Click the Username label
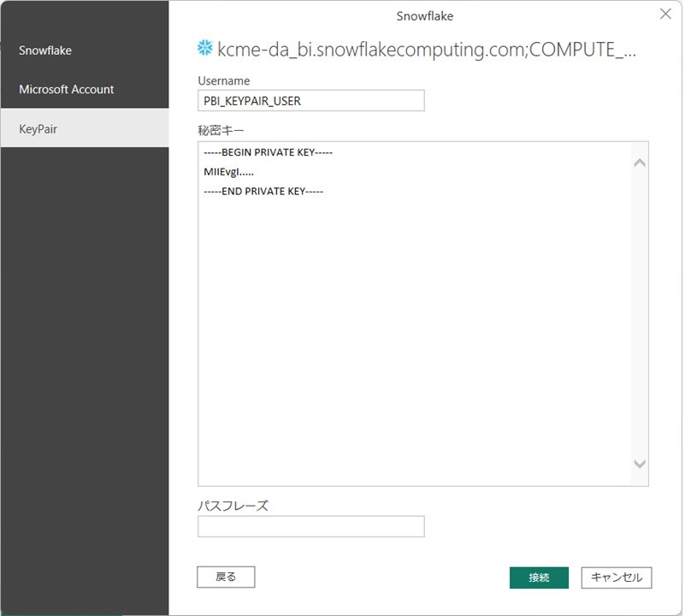Viewport: 685px width, 616px height. (223, 81)
